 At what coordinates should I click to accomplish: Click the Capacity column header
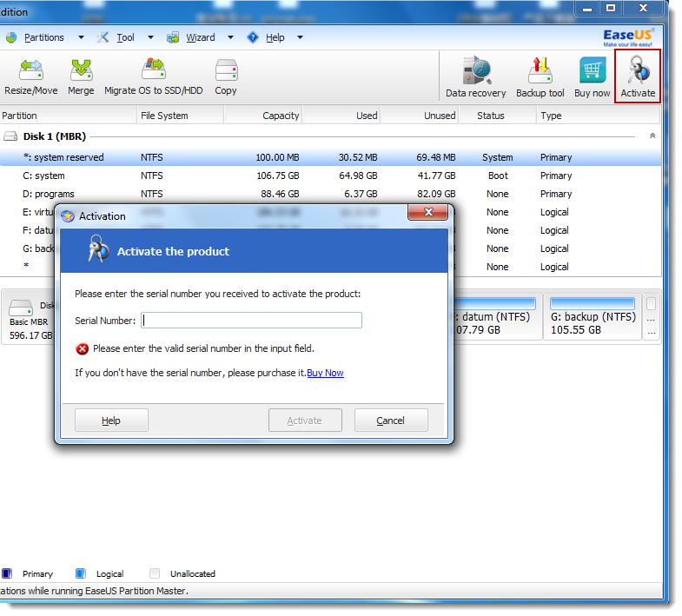pos(280,116)
